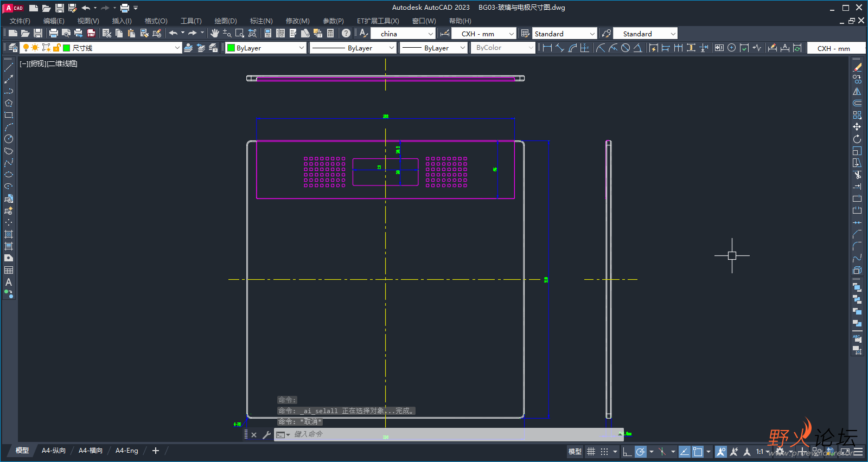Click the green layer color swatch
The width and height of the screenshot is (868, 462).
pyautogui.click(x=67, y=48)
